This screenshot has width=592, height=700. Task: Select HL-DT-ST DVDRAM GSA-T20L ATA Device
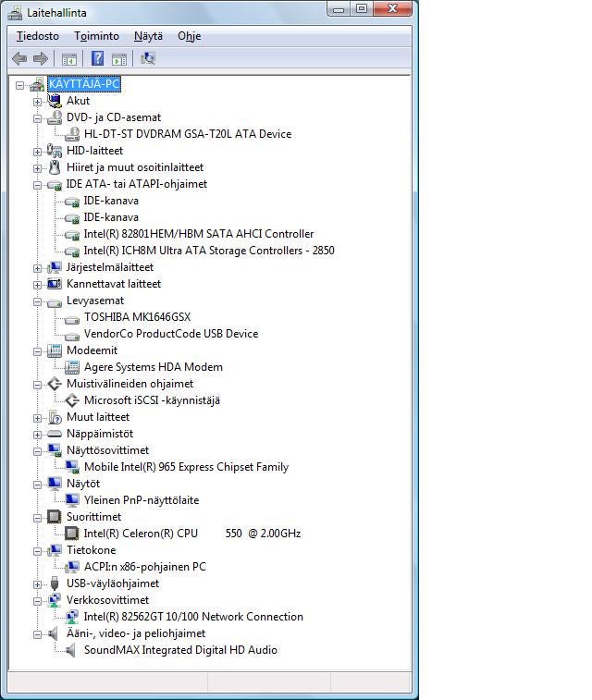[x=188, y=134]
